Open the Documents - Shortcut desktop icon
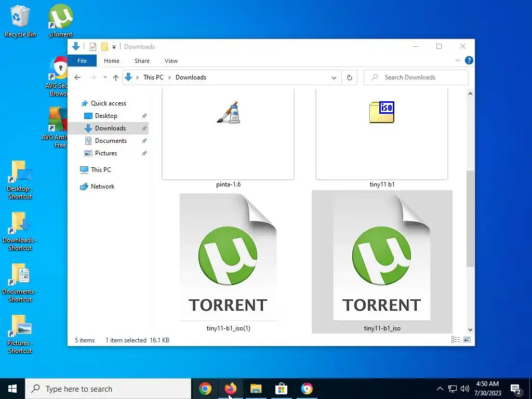 click(20, 283)
